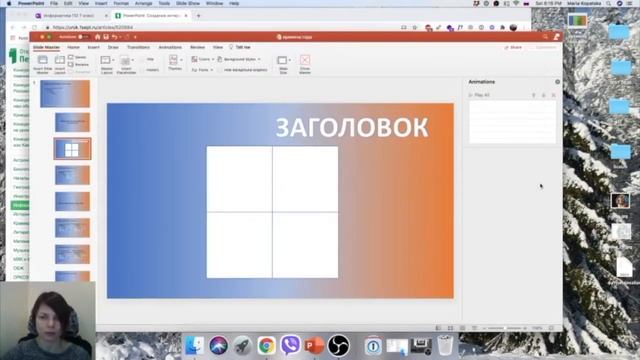Viewport: 640px width, 360px height.
Task: Open Trash in the Dock
Action: (445, 345)
